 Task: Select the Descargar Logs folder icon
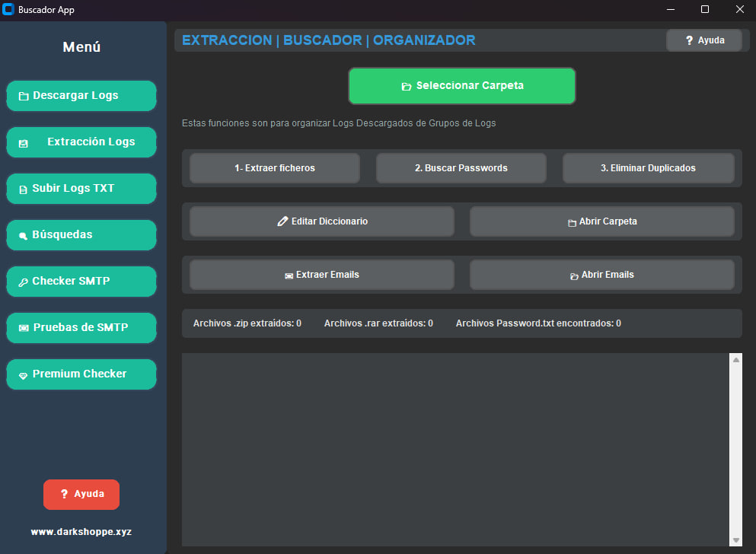point(22,95)
